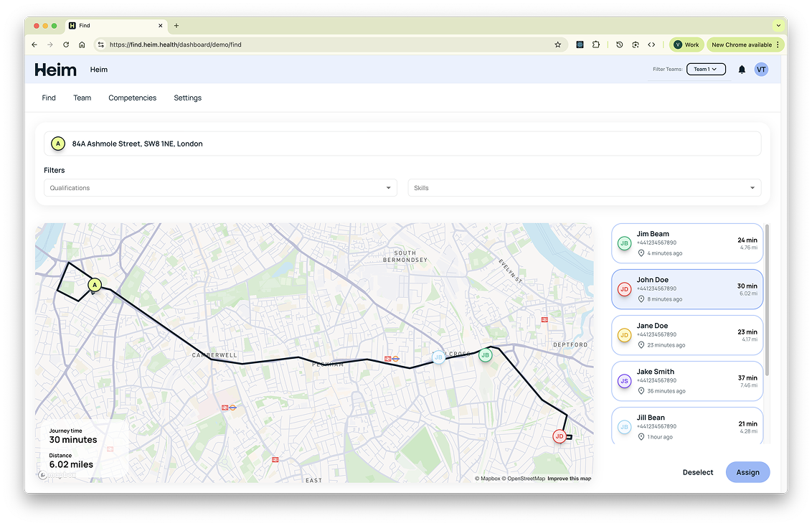Image resolution: width=812 pixels, height=526 pixels.
Task: Go to the Team tab
Action: coord(82,98)
